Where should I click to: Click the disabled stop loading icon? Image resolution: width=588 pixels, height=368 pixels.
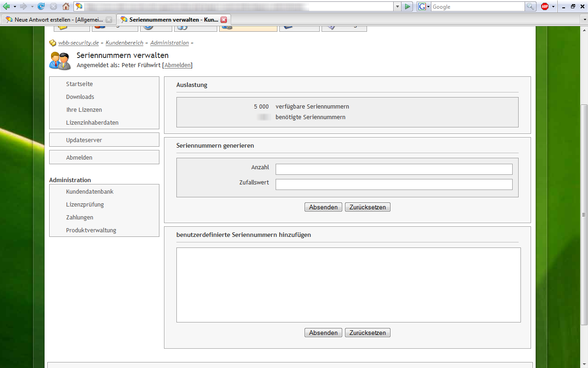click(x=53, y=6)
